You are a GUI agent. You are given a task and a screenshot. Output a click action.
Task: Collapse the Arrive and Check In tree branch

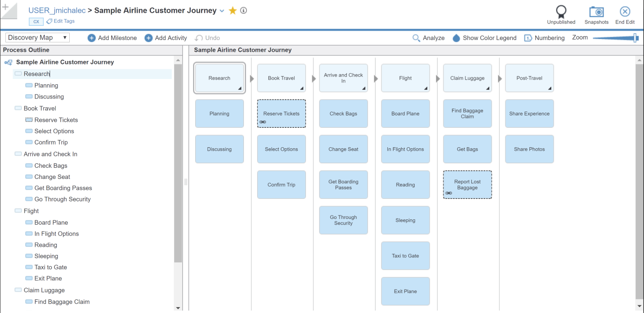(18, 154)
